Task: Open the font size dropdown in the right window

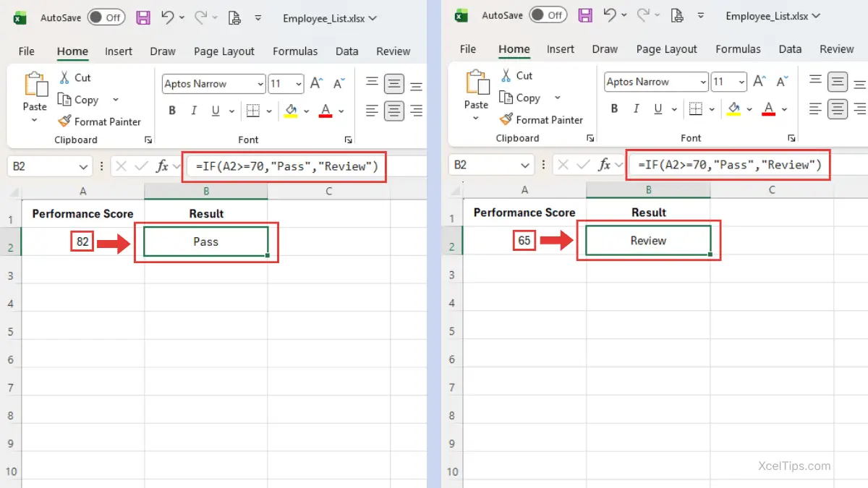Action: 741,82
